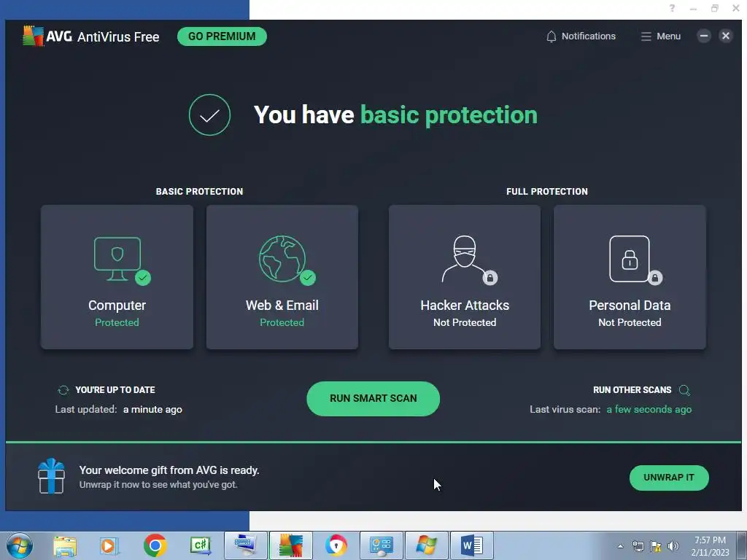The image size is (747, 560).
Task: Click the protection status checkmark circle
Action: 209,114
